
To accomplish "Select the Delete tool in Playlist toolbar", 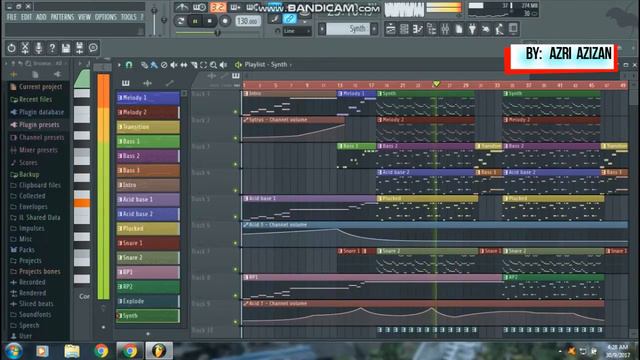I will (164, 64).
